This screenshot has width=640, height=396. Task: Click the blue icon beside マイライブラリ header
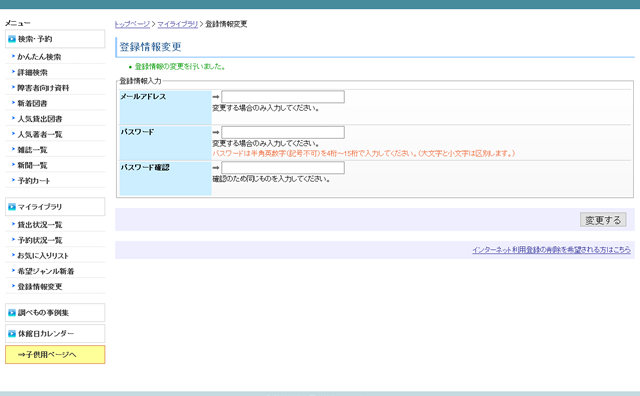[12, 207]
